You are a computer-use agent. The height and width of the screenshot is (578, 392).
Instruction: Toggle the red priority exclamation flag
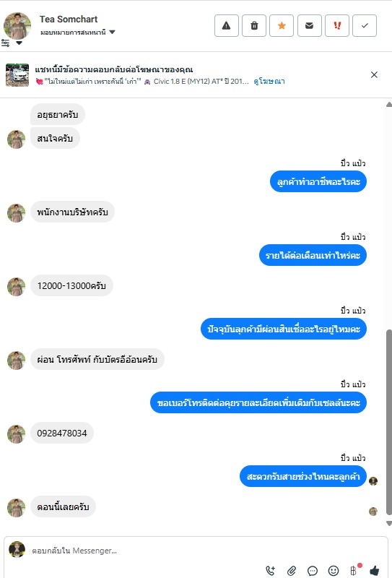(x=337, y=26)
